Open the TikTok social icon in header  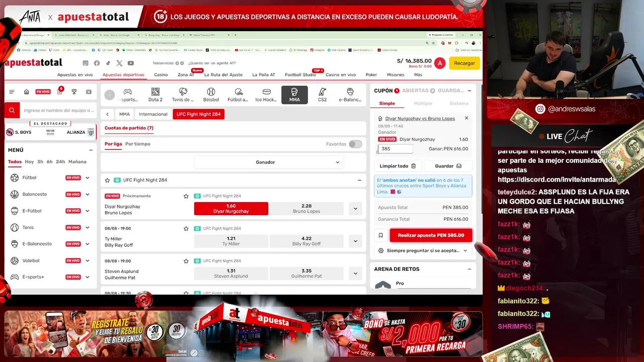[x=108, y=63]
